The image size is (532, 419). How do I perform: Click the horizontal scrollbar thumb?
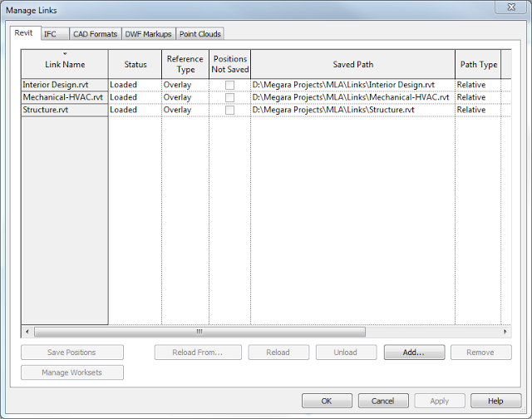coord(199,332)
